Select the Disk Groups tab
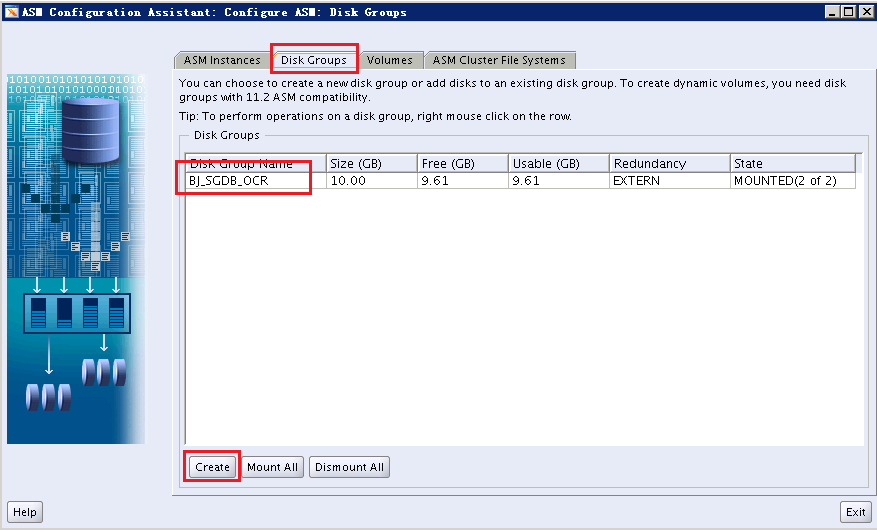 coord(314,60)
